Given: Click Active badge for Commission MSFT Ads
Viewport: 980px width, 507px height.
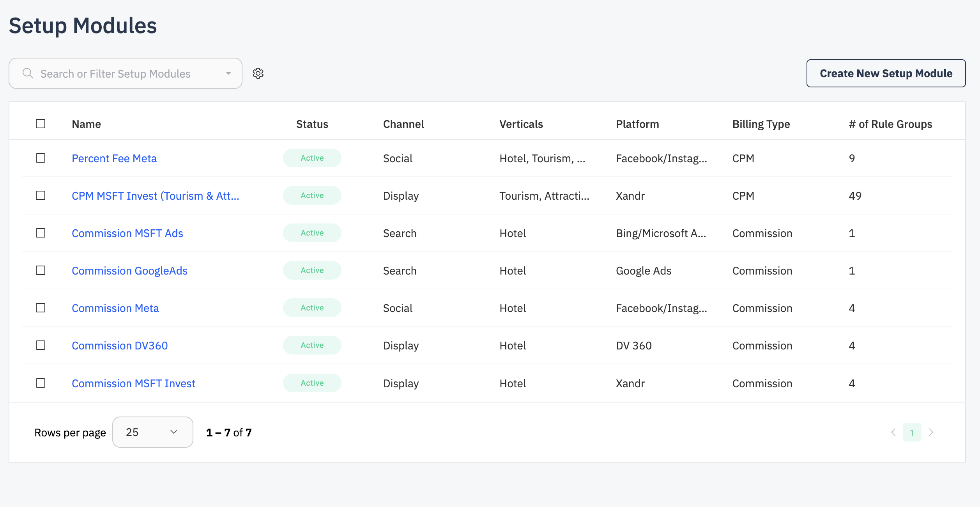Looking at the screenshot, I should (x=312, y=233).
